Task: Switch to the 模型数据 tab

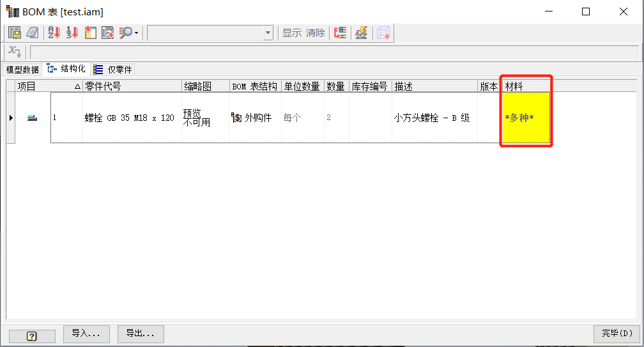Action: [22, 70]
